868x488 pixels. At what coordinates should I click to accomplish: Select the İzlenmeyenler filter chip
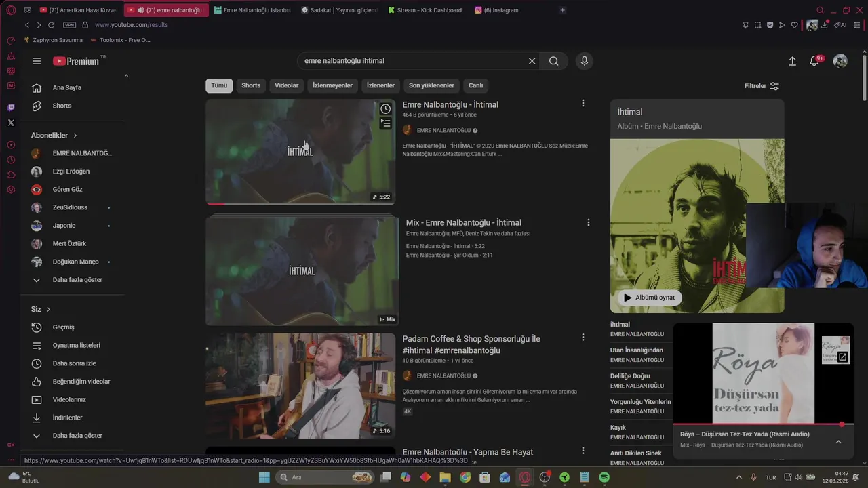[x=332, y=85]
